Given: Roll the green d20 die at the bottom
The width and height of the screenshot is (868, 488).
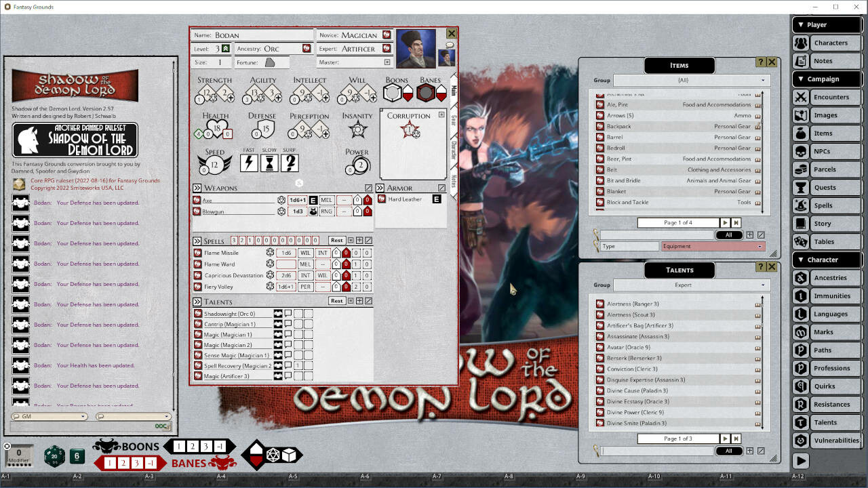Looking at the screenshot, I should pos(54,456).
